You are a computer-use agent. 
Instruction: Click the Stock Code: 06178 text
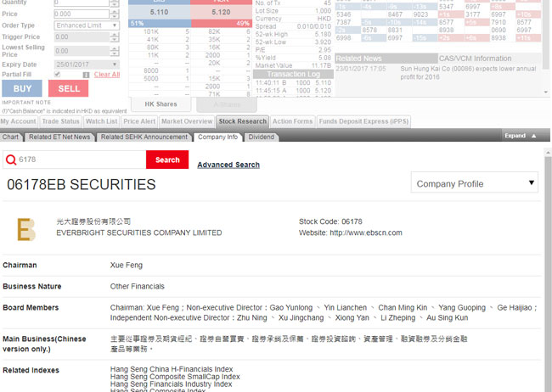[x=330, y=221]
